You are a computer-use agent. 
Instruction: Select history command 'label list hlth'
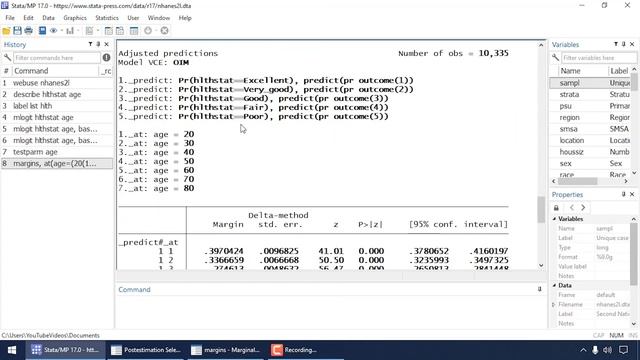(57, 106)
